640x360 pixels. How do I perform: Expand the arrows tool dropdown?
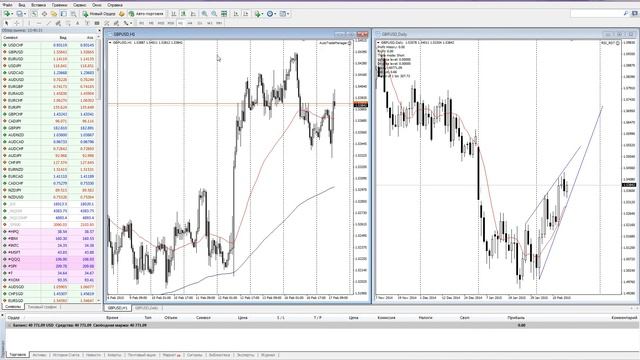pos(131,23)
